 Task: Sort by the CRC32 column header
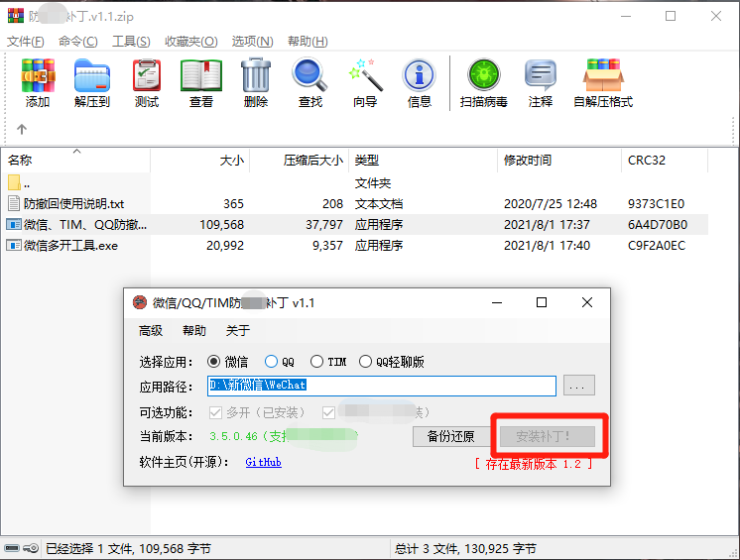tap(665, 161)
